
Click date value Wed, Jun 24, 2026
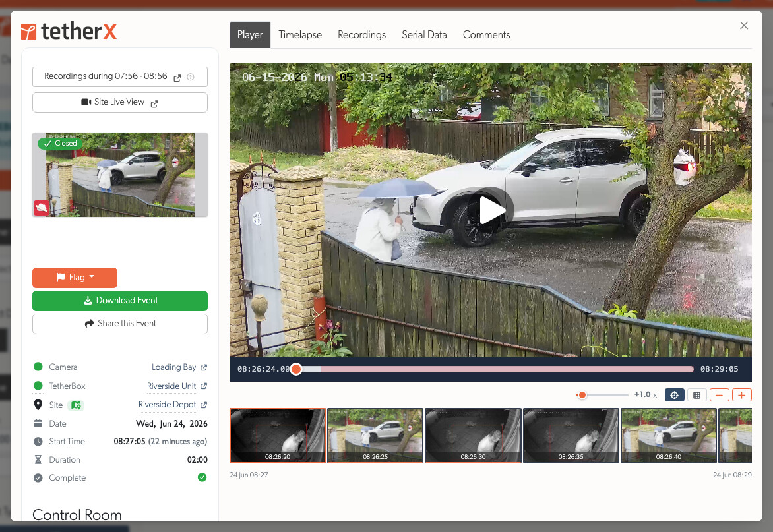click(171, 424)
